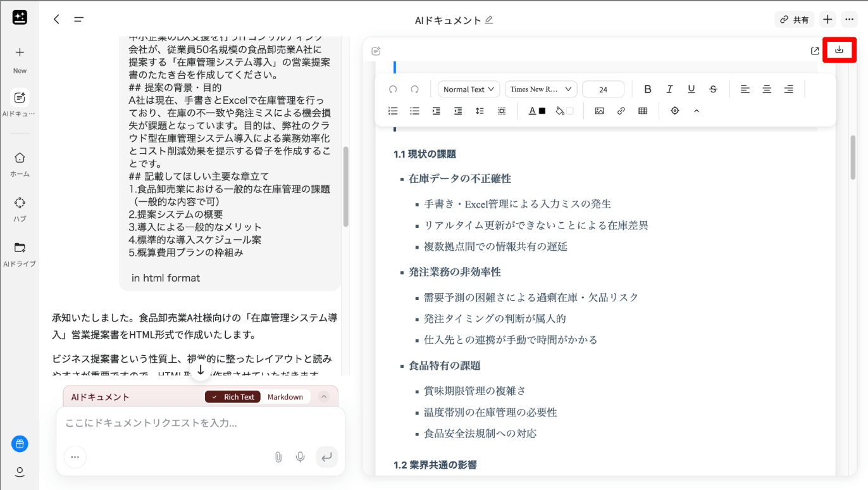
Task: Collapse the formatting toolbar with chevron
Action: (x=697, y=111)
